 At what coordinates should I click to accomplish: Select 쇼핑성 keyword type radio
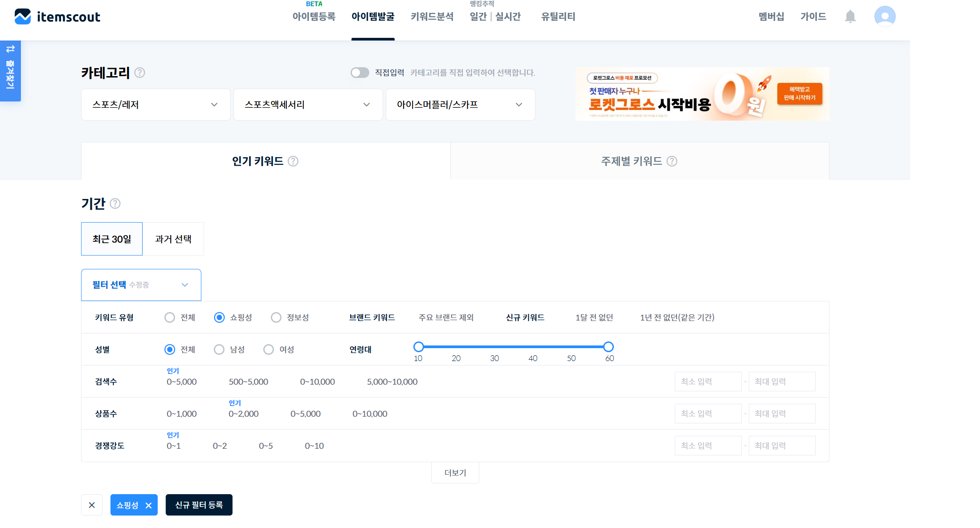(x=219, y=317)
